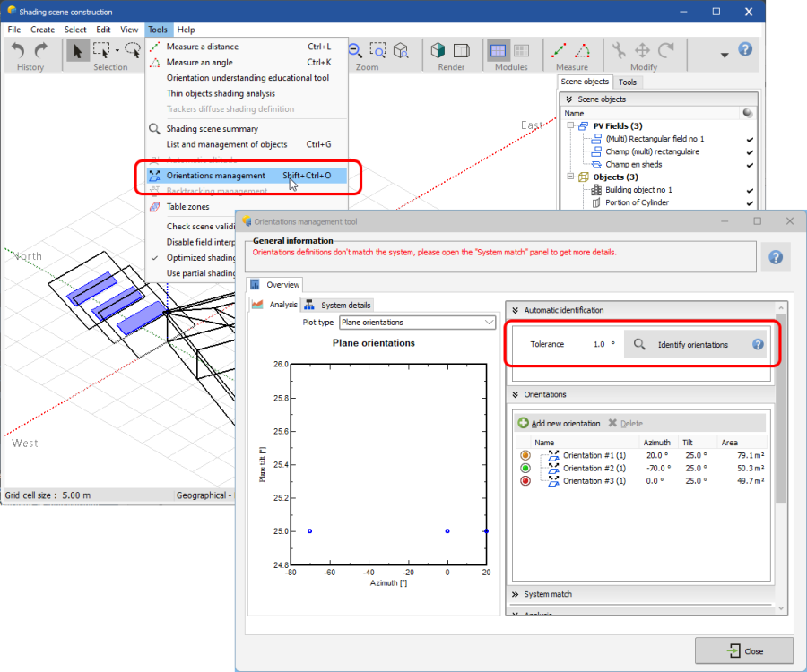
Task: Click Add new orientation
Action: pyautogui.click(x=559, y=423)
